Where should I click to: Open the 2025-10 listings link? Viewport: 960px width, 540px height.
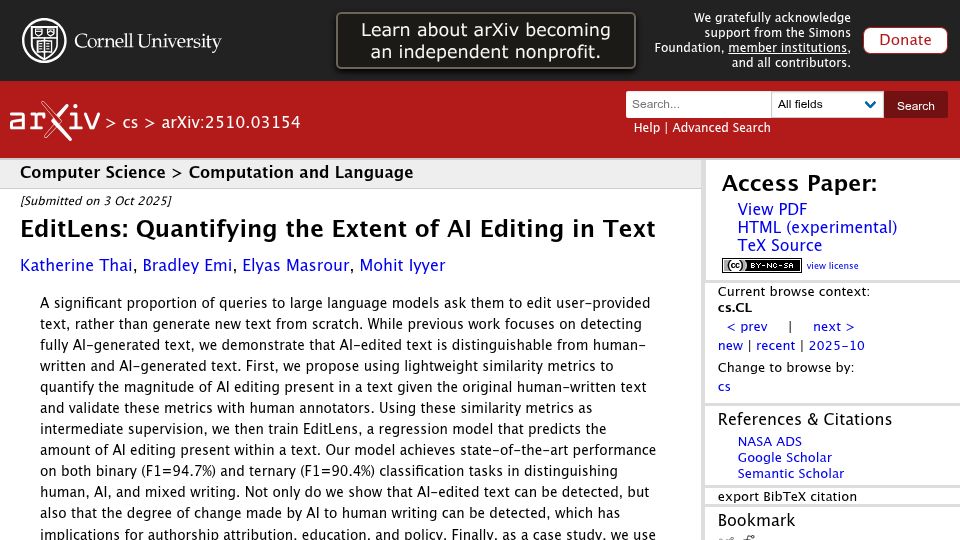836,345
